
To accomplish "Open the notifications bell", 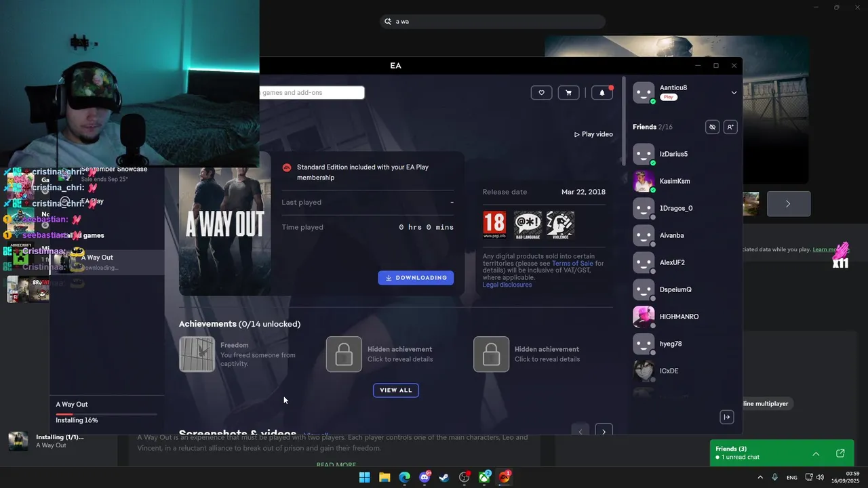I will pos(601,93).
